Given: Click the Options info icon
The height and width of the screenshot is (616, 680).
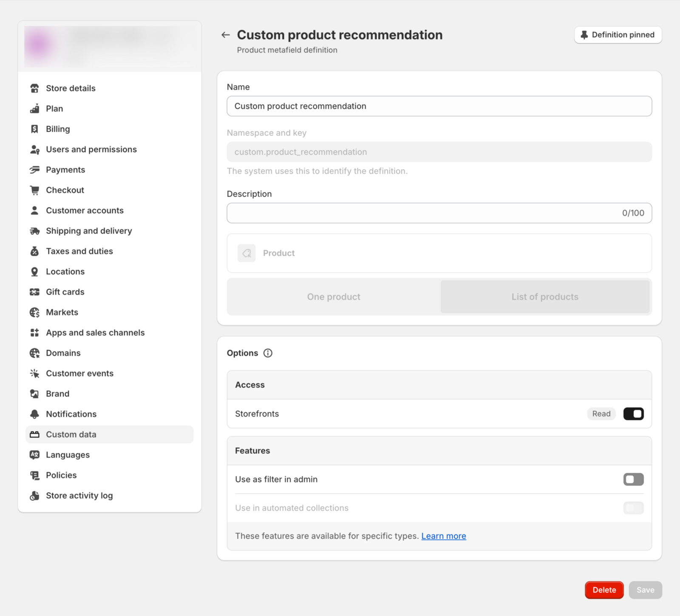Looking at the screenshot, I should point(268,353).
